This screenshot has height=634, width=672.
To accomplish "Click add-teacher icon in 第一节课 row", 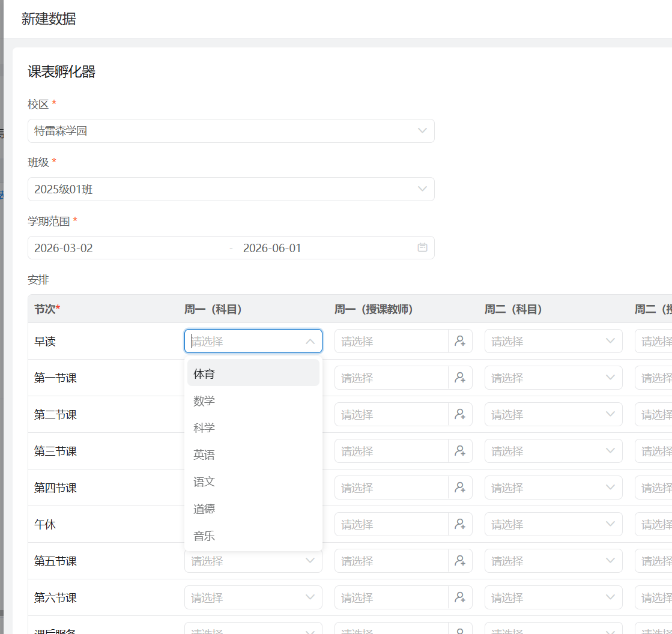I will 460,378.
